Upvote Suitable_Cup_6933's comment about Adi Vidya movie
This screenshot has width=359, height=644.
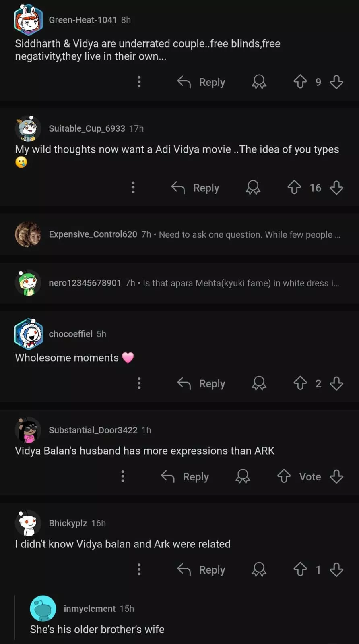coord(294,187)
